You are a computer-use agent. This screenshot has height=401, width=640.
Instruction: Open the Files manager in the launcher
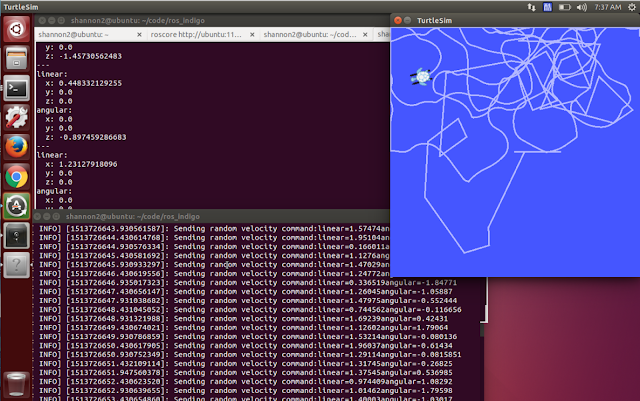click(16, 58)
